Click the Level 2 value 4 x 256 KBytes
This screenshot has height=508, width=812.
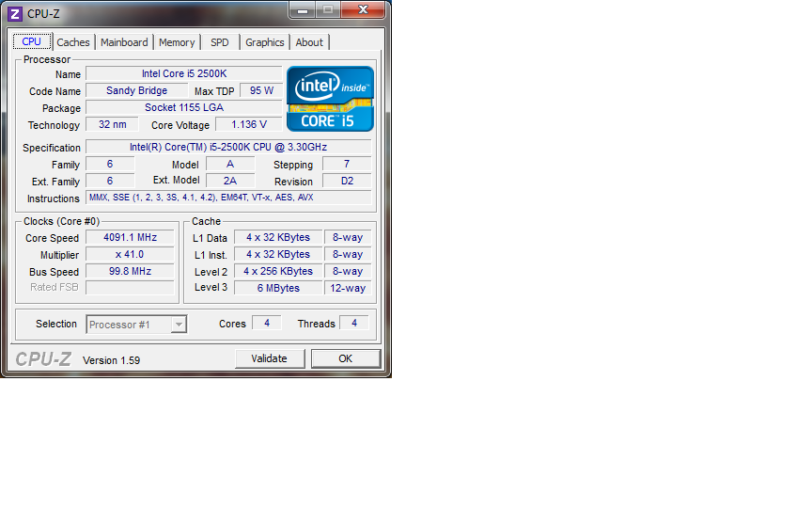pyautogui.click(x=278, y=271)
